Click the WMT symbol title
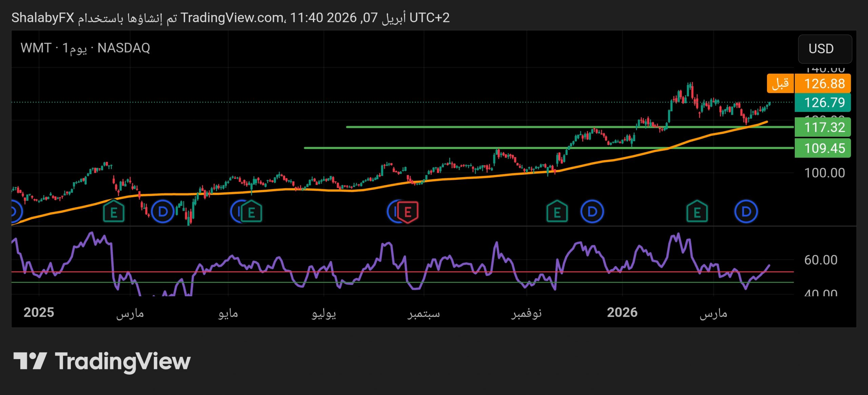This screenshot has height=395, width=868. pos(36,48)
